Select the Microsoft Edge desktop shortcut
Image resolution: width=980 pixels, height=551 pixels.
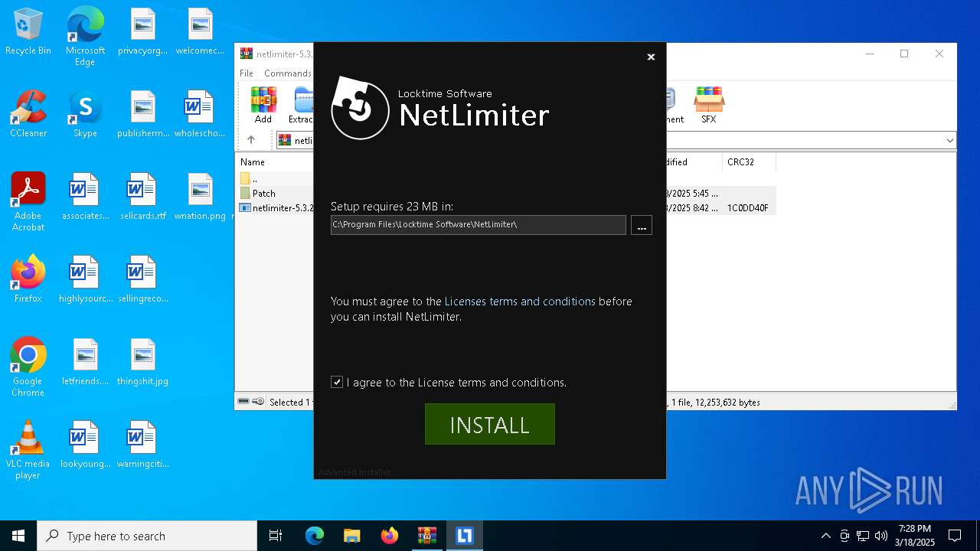tap(85, 37)
